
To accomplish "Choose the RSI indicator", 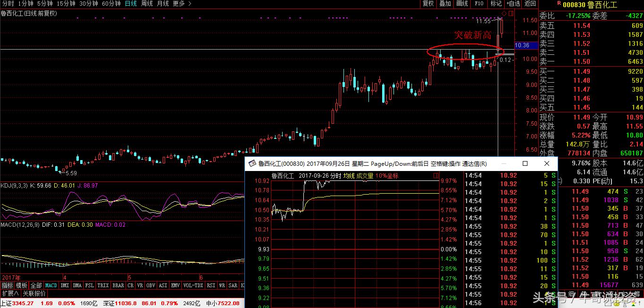I will (x=211, y=285).
